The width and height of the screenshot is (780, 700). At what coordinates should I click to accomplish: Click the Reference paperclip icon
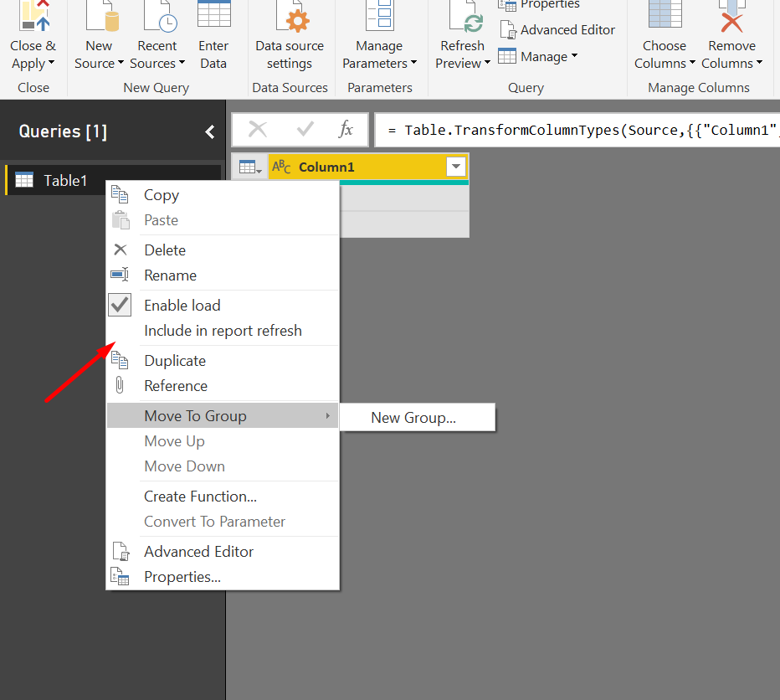120,385
